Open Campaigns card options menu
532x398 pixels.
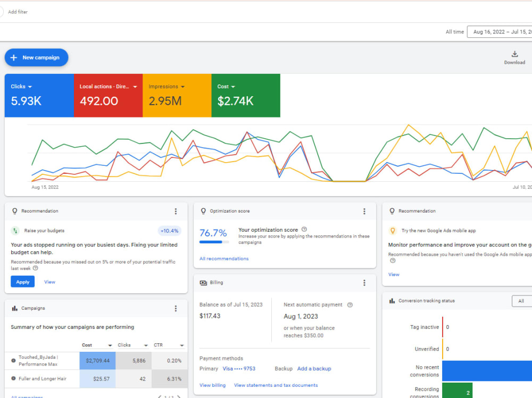coord(176,309)
